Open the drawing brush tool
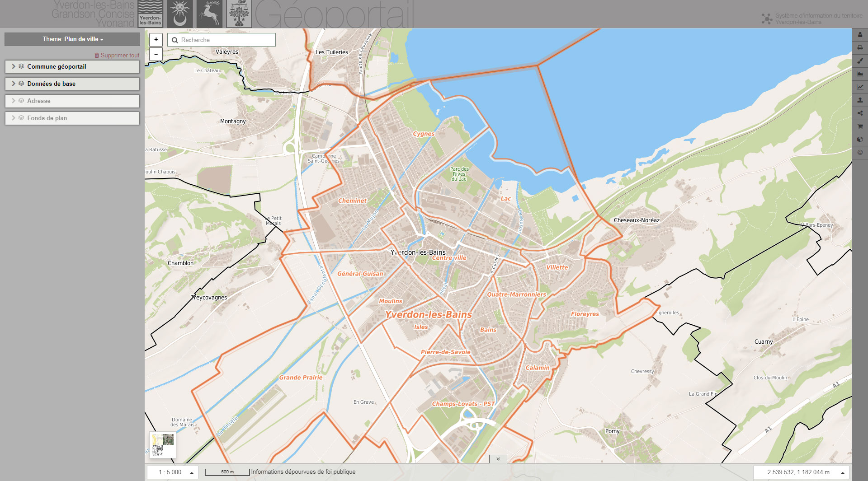Image resolution: width=868 pixels, height=481 pixels. pos(860,61)
